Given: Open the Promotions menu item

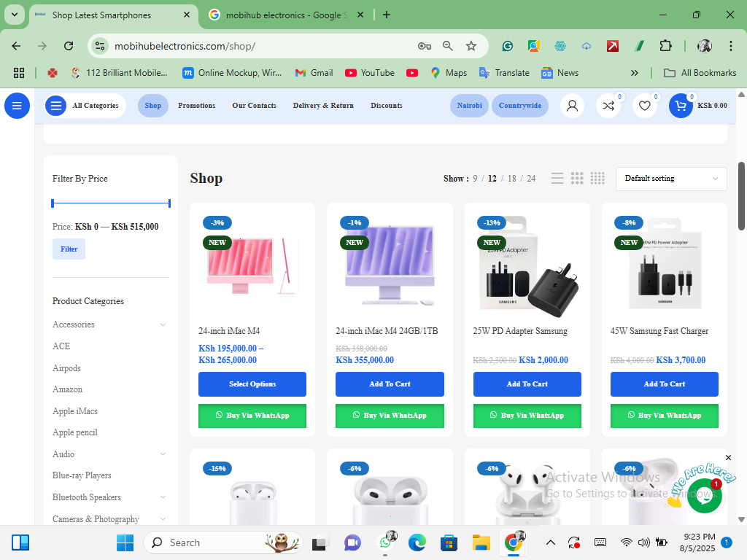Looking at the screenshot, I should point(196,106).
